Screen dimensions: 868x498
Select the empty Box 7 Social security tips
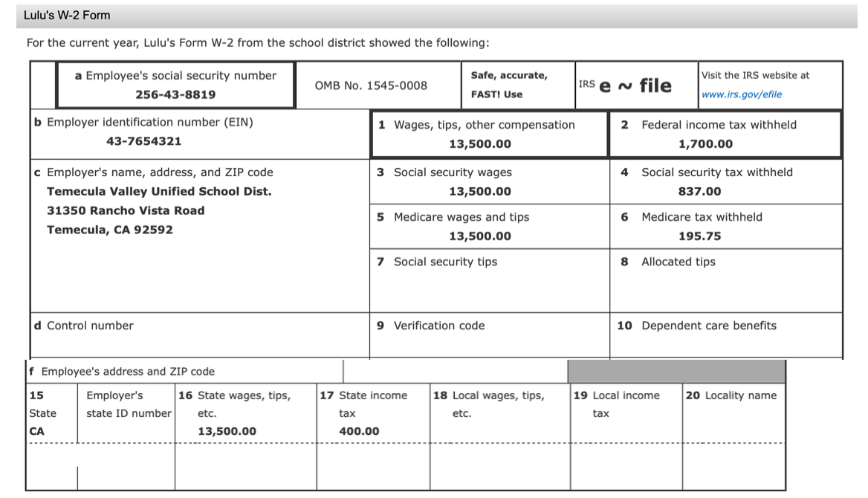[x=487, y=282]
